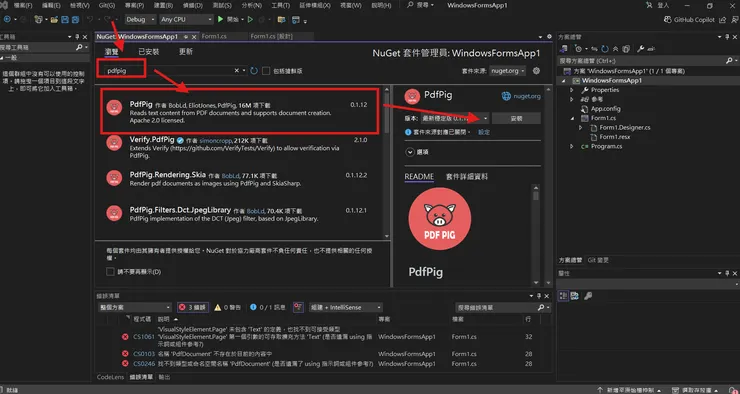Toggle the include prerelease checkbox
The image size is (740, 394).
coord(266,71)
